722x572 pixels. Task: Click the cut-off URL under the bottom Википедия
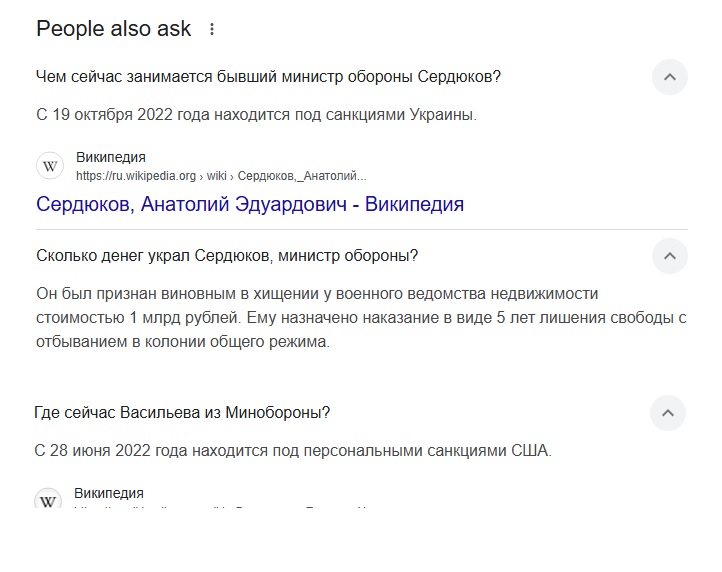(220, 507)
